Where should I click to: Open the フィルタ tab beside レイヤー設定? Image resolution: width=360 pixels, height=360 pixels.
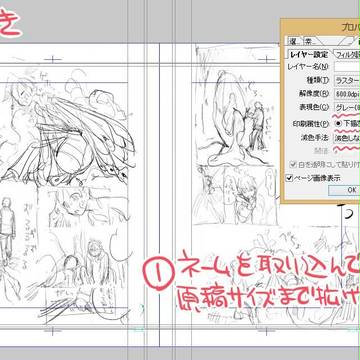point(346,54)
